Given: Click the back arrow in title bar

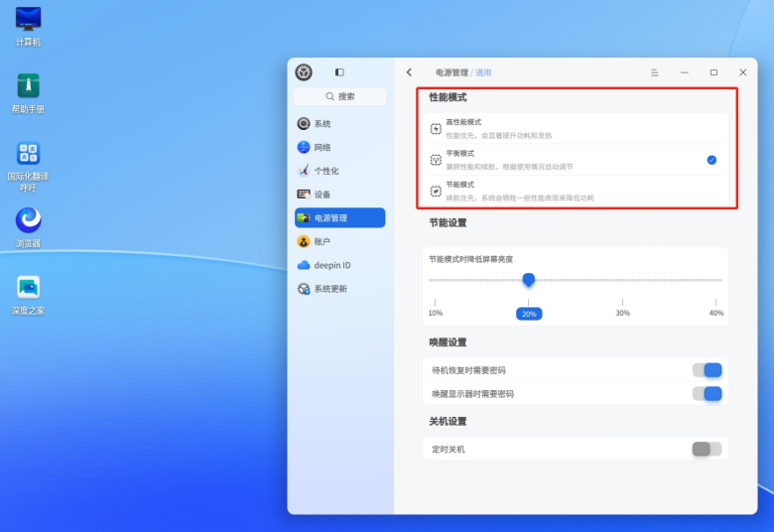Looking at the screenshot, I should pyautogui.click(x=409, y=72).
